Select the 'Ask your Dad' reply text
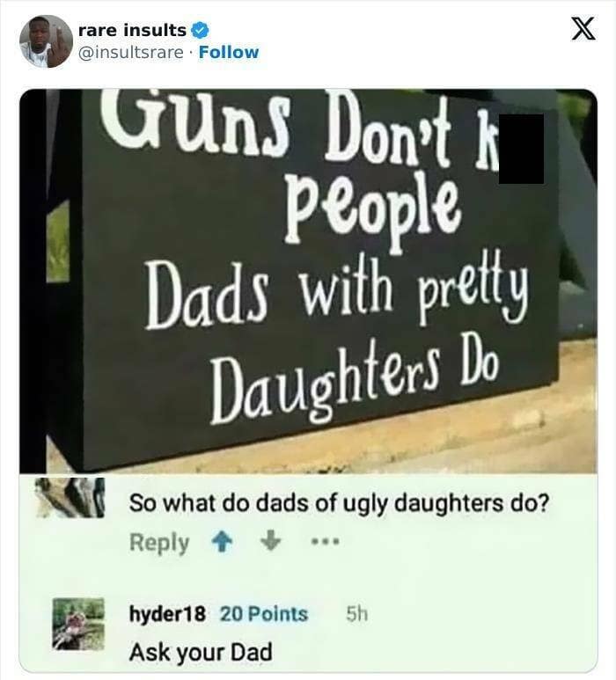The height and width of the screenshot is (680, 616). coord(201,652)
